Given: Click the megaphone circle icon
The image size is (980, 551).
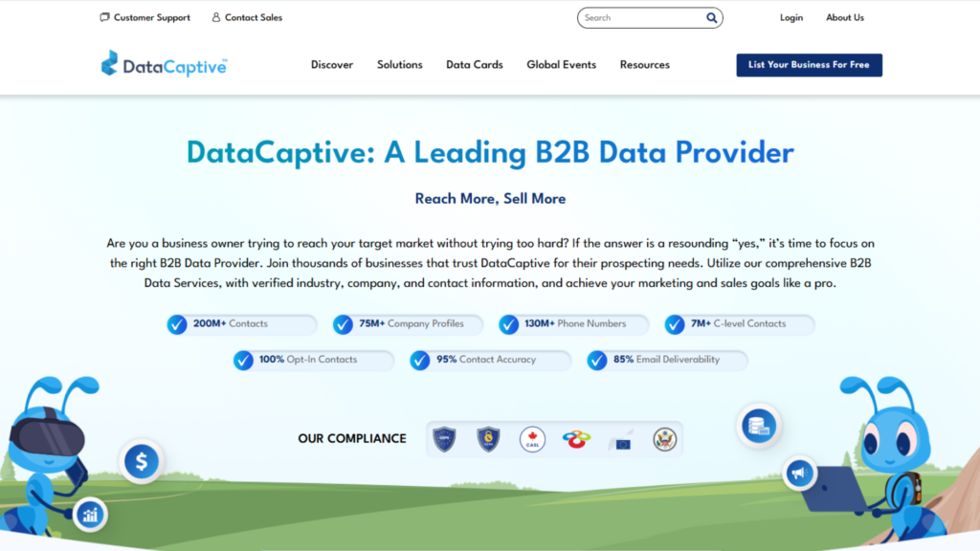Looking at the screenshot, I should click(x=799, y=473).
